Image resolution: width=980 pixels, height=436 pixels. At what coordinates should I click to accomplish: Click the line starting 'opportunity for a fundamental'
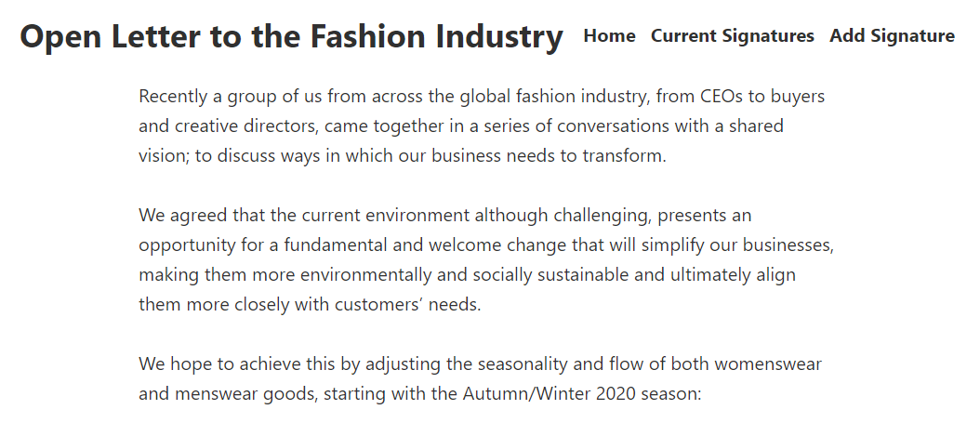pyautogui.click(x=486, y=244)
